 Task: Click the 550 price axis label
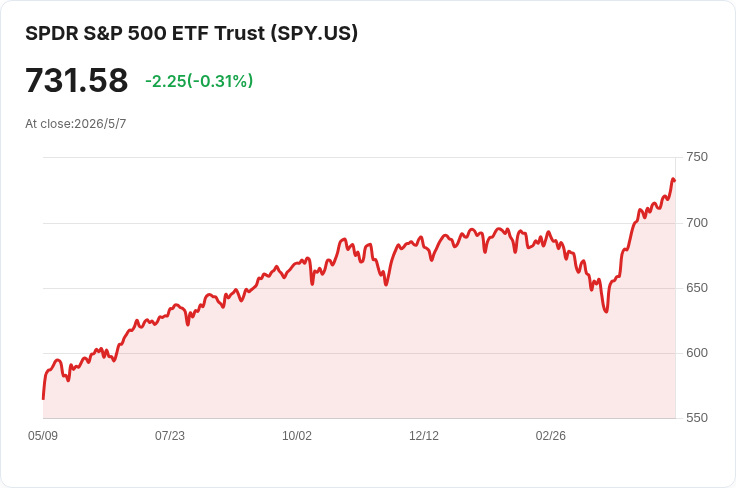tap(697, 418)
